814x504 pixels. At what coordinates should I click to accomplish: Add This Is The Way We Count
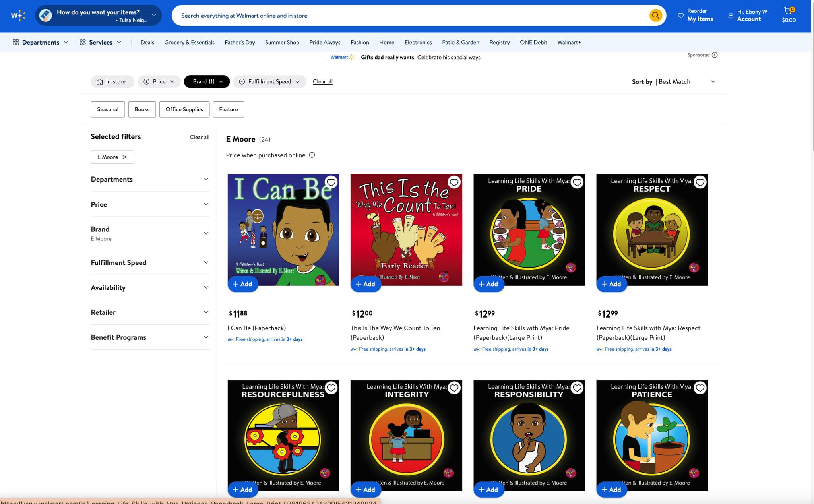(366, 284)
